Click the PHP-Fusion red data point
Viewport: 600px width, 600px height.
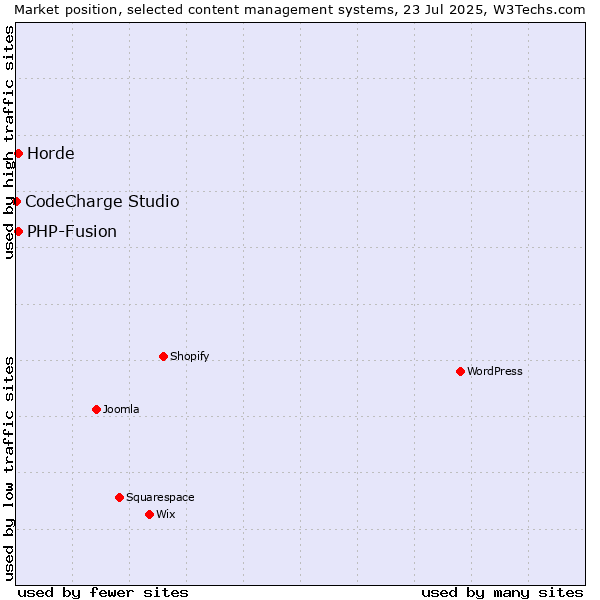(x=18, y=231)
